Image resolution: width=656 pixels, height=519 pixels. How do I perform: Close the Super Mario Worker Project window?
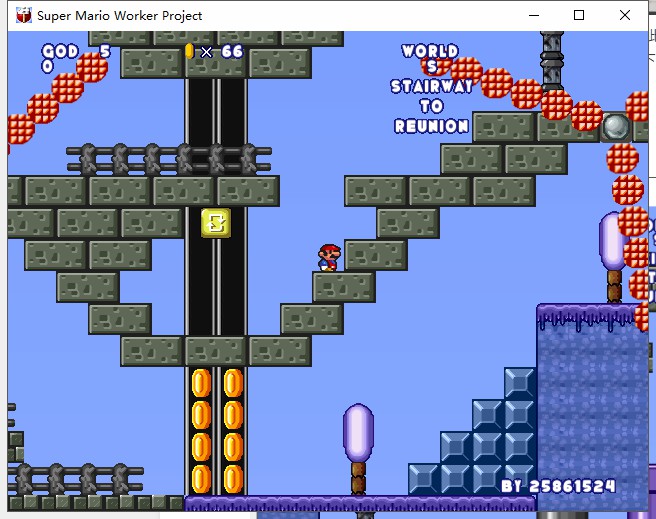click(625, 15)
